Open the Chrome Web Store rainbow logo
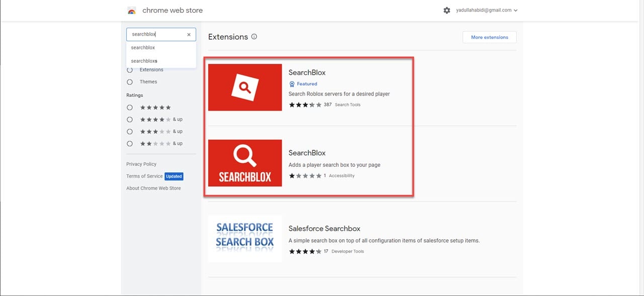Screen dimensions: 644x296 [132, 11]
